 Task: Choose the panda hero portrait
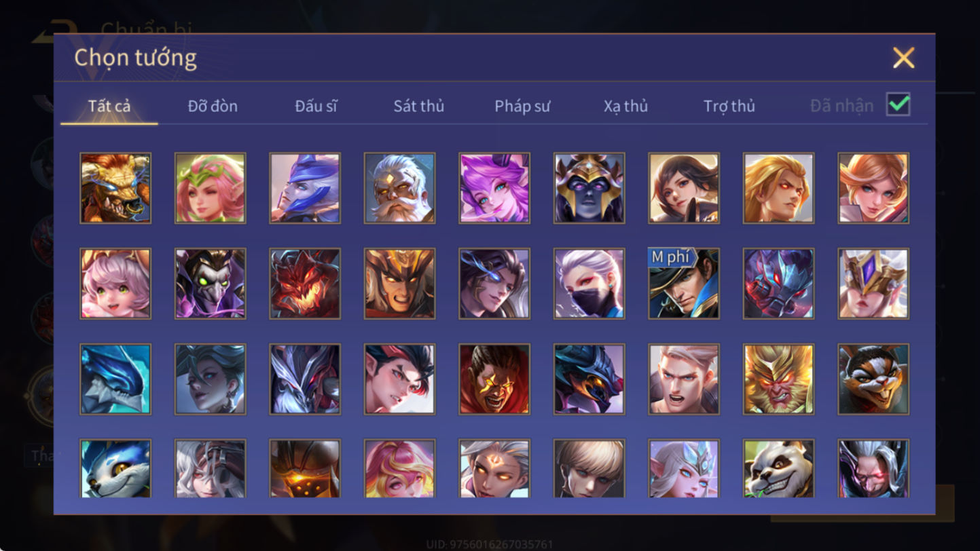pyautogui.click(x=778, y=469)
